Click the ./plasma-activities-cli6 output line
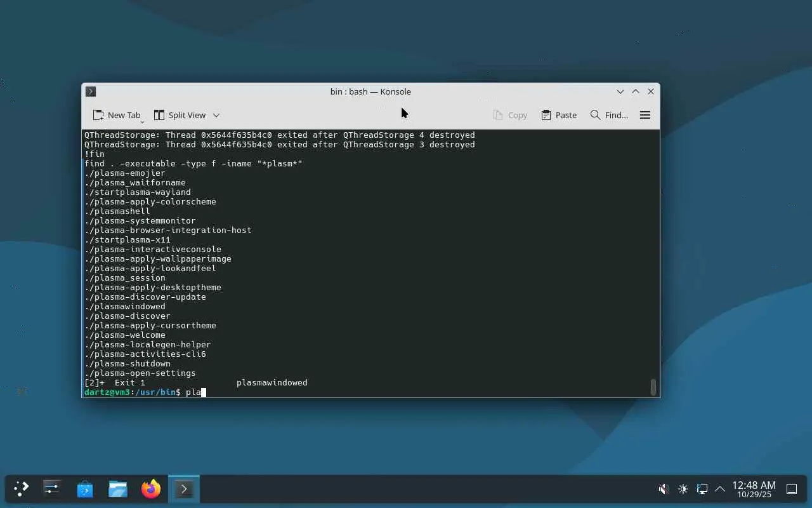This screenshot has height=508, width=812. [145, 354]
